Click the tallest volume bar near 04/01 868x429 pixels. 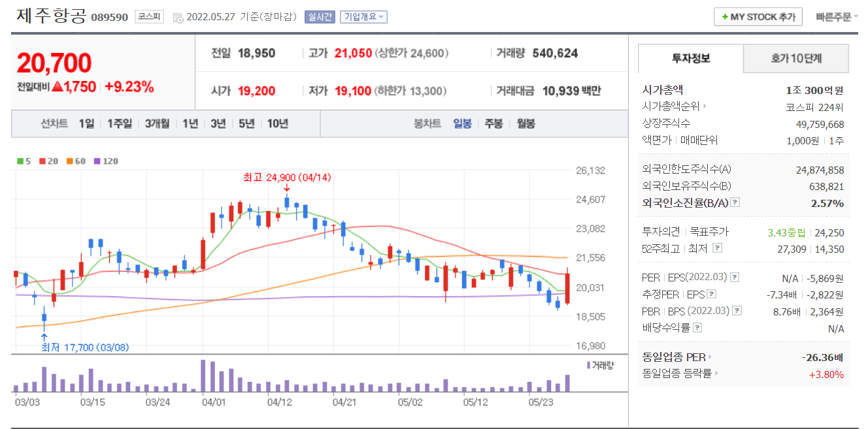point(203,375)
